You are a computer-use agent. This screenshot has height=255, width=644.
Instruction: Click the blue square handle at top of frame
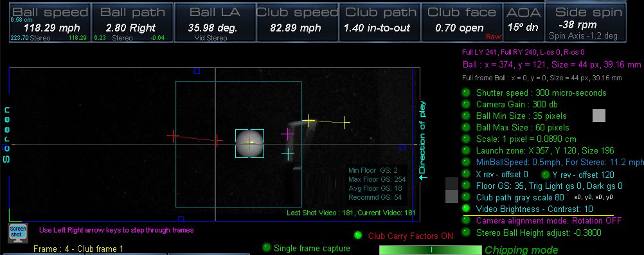tap(197, 71)
